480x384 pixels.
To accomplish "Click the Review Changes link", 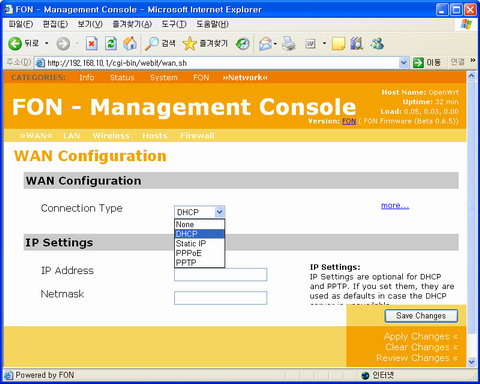I will pos(417,358).
